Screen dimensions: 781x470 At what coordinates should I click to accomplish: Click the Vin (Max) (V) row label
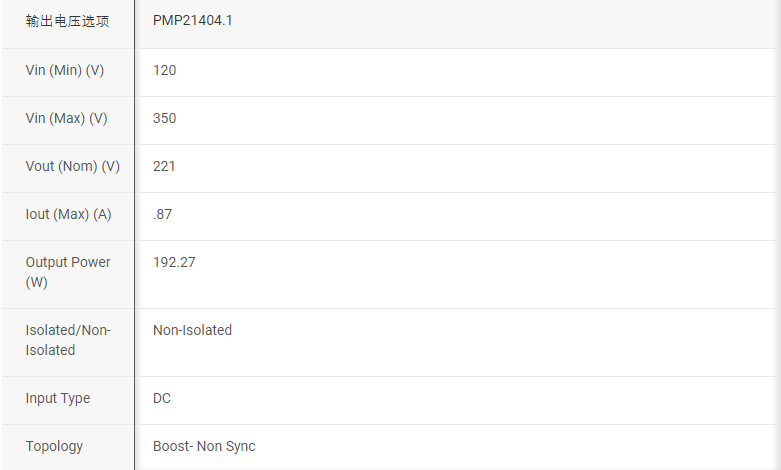coord(66,118)
